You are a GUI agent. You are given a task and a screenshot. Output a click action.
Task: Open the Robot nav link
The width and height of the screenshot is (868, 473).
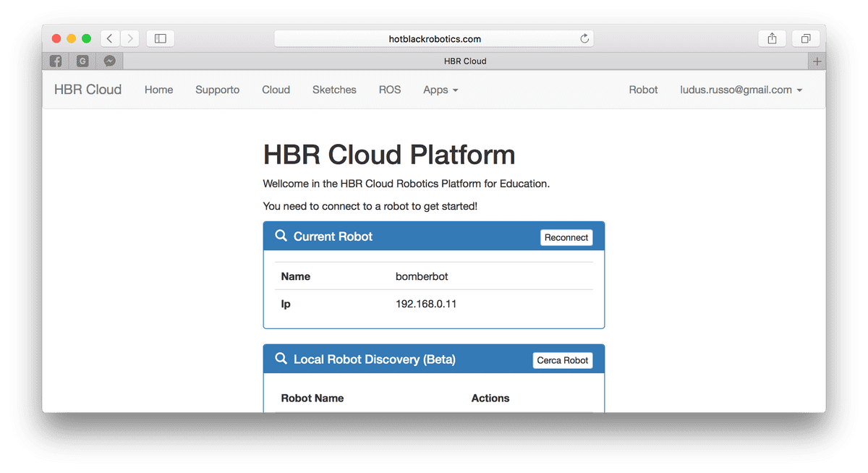pos(643,90)
